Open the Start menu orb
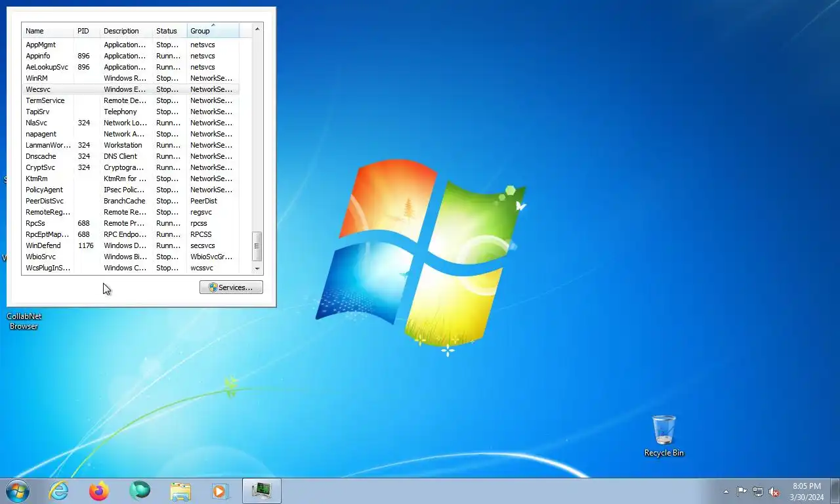Screen dimensions: 840x504 point(18,491)
